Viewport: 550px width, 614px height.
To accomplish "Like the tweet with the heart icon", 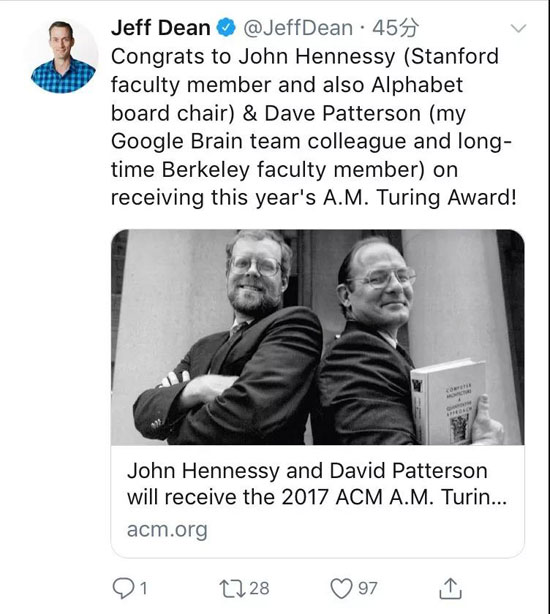I will tap(341, 589).
